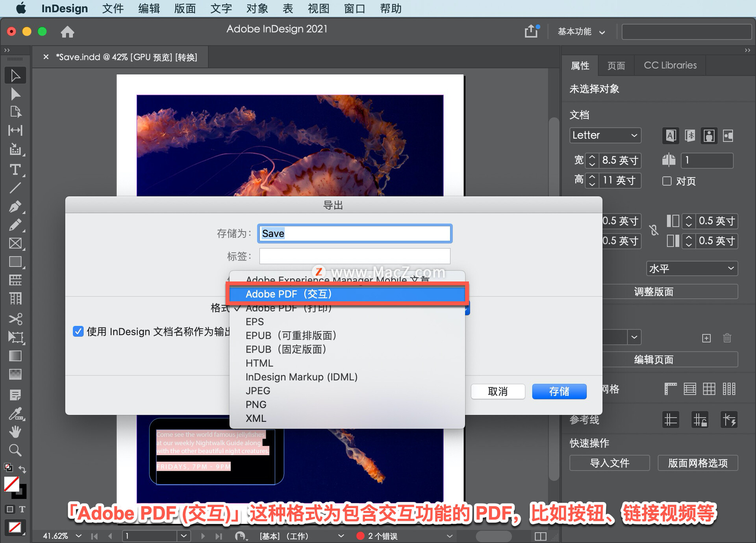Image resolution: width=756 pixels, height=543 pixels.
Task: Select the Hand tool
Action: tap(15, 432)
